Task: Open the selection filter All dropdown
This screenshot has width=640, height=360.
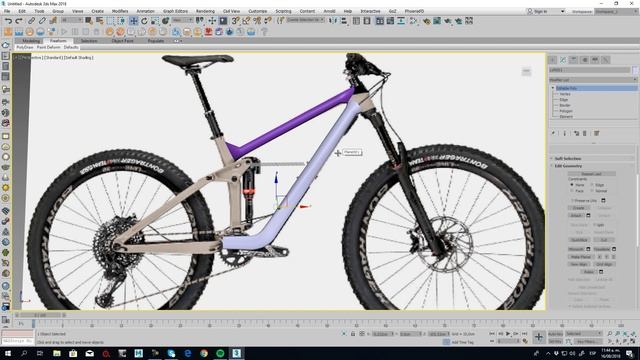Action: (71, 20)
